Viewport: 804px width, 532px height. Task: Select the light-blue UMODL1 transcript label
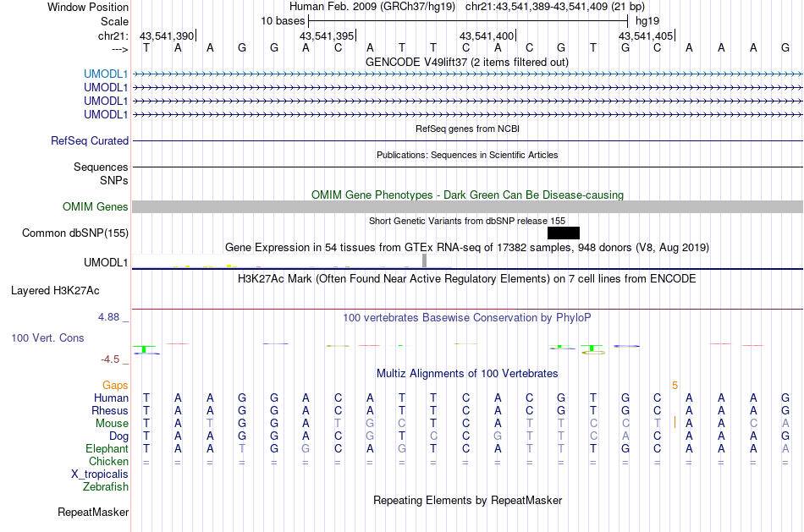click(106, 74)
